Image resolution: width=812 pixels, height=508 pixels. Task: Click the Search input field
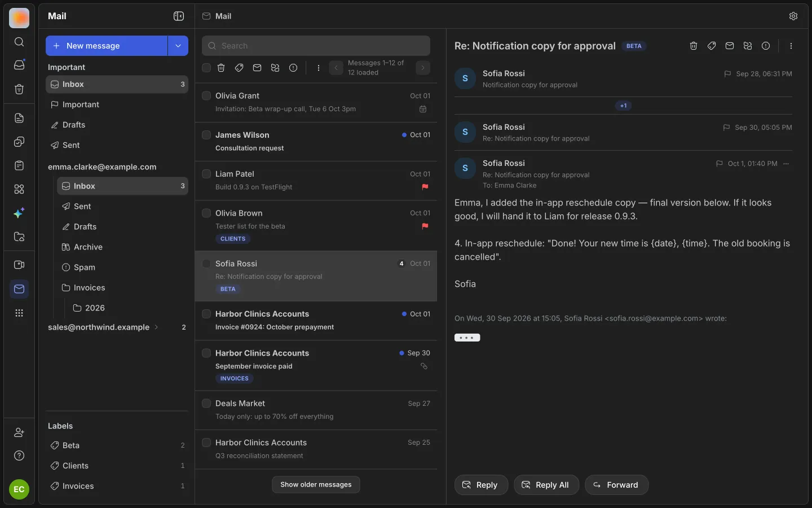click(x=316, y=46)
